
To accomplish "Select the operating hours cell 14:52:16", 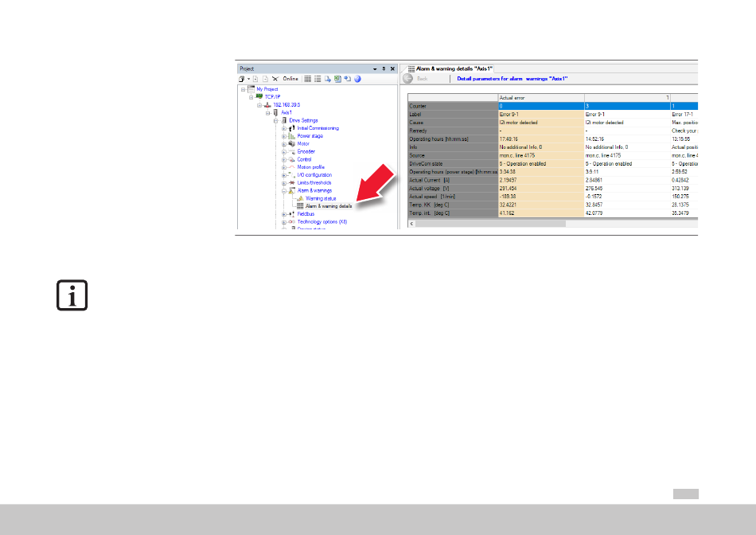I will 627,139.
